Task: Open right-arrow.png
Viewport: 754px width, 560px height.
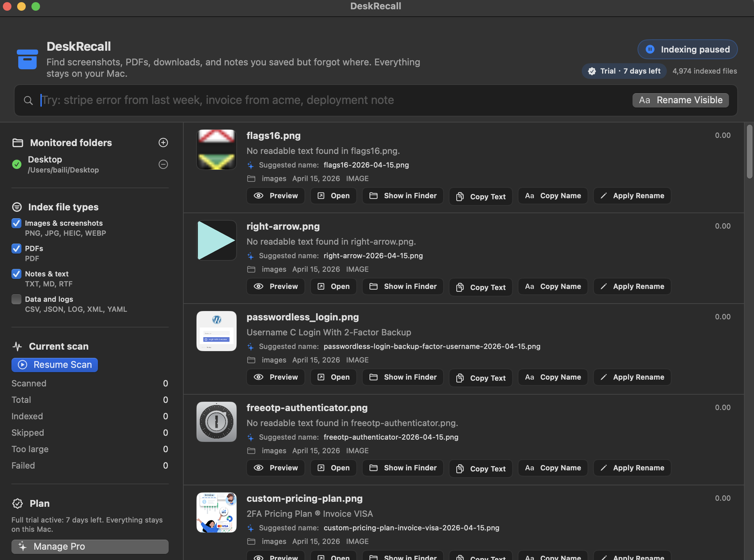Action: click(333, 286)
